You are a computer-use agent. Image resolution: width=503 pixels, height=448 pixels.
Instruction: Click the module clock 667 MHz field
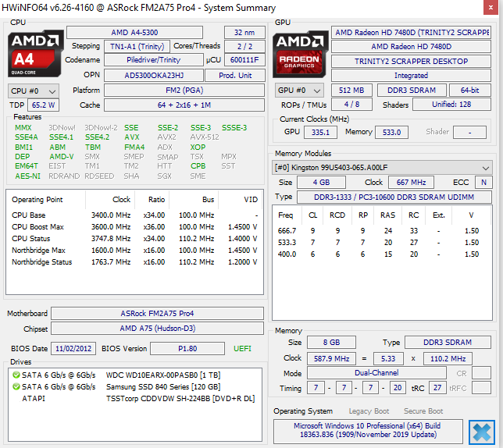(411, 183)
